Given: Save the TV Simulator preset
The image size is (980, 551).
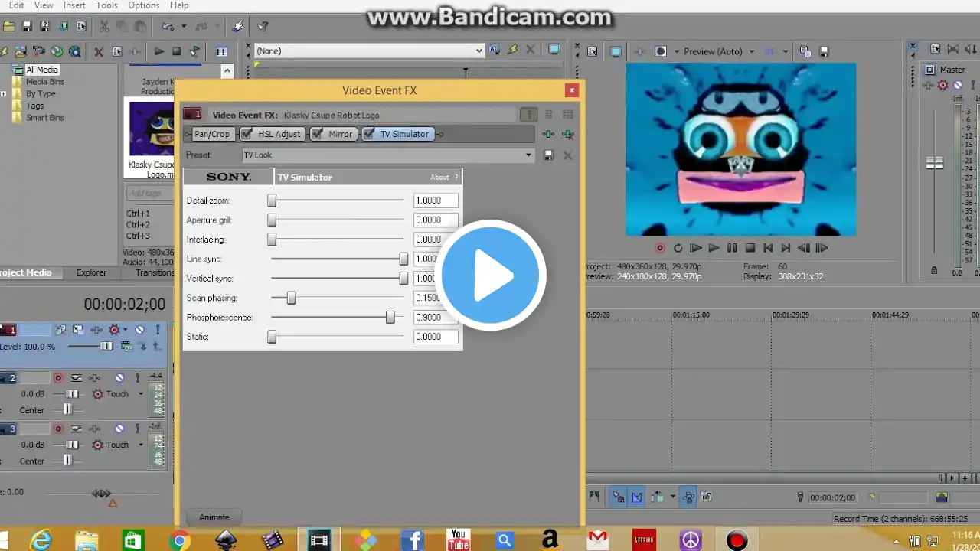Looking at the screenshot, I should (548, 155).
